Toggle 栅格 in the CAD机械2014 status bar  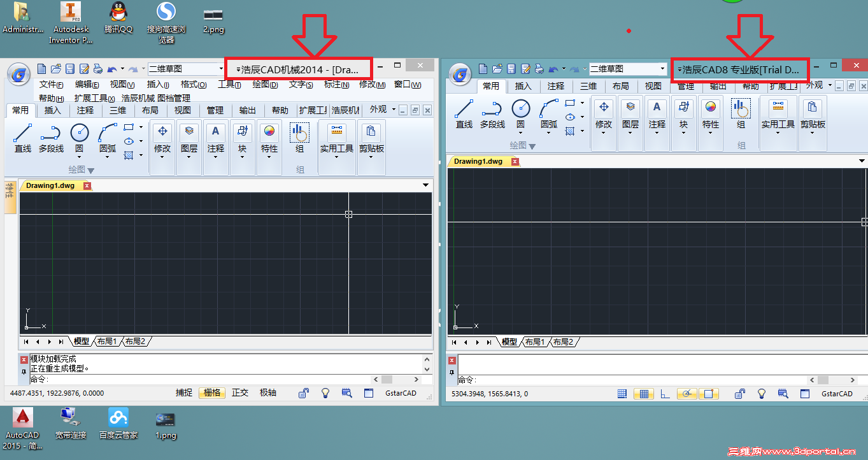point(212,393)
